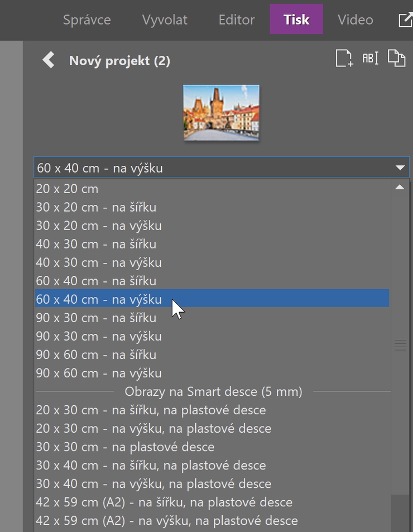Open the Správce tab
The image size is (413, 532).
(x=87, y=20)
